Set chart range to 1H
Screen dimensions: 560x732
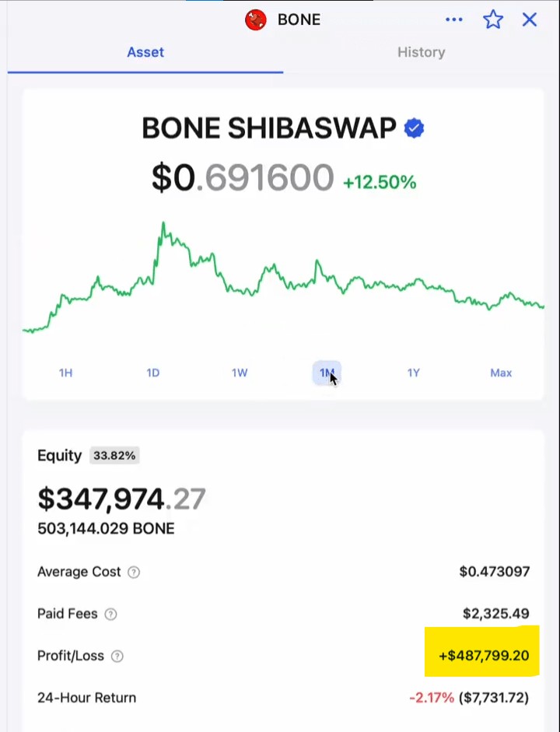(x=66, y=373)
